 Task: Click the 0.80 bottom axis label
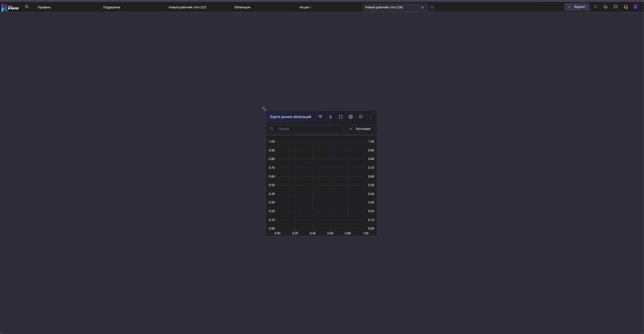(348, 233)
